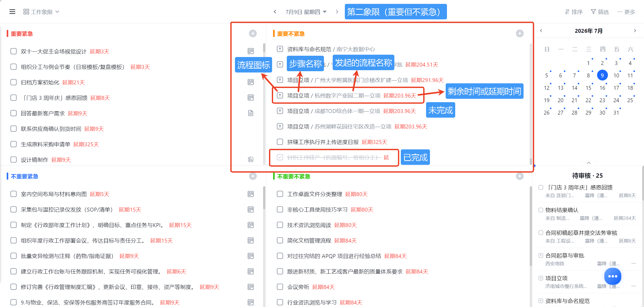644x307 pixels.
Task: Check 物料结果确认 in 待审核 list
Action: [541, 210]
